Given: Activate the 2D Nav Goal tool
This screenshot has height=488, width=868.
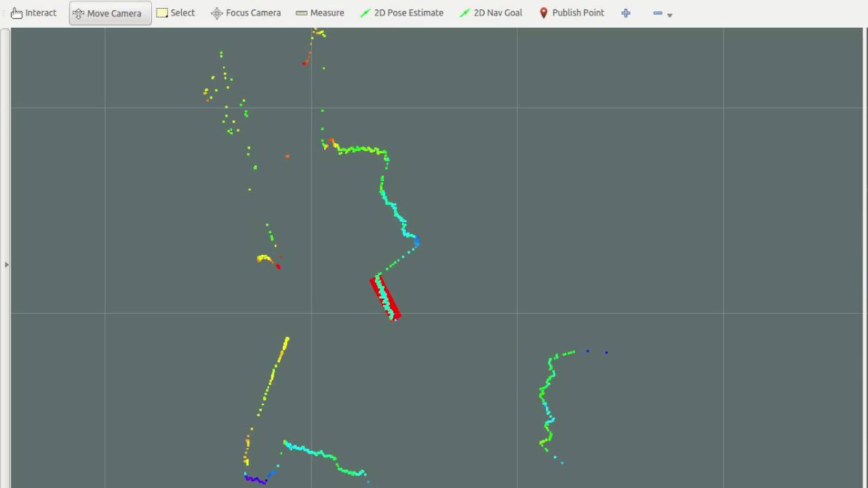Looking at the screenshot, I should [x=491, y=13].
